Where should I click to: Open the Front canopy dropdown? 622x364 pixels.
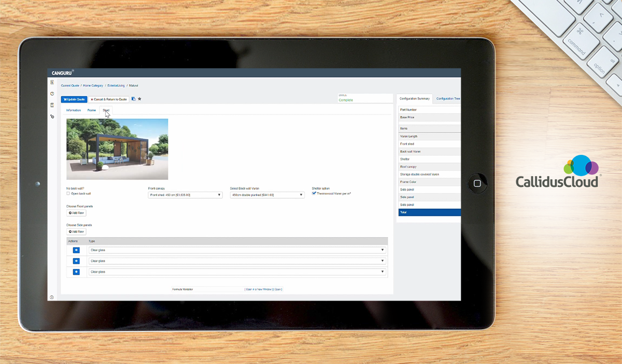click(x=185, y=195)
